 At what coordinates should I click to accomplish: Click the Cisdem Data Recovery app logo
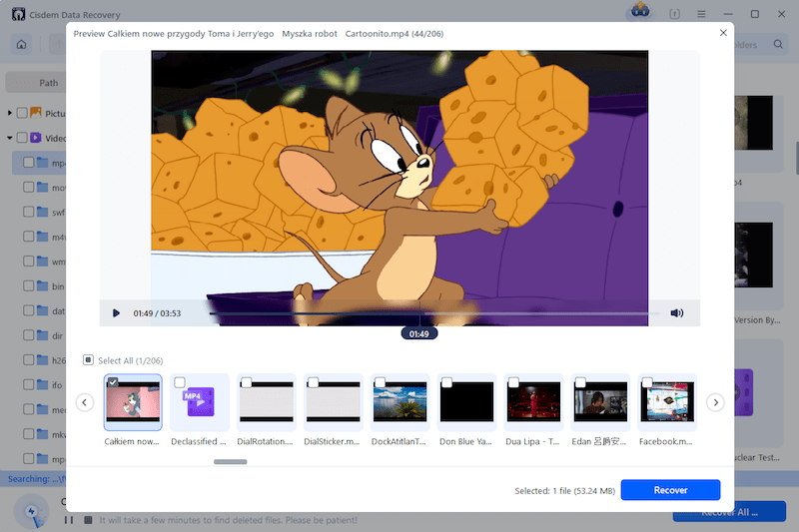[x=18, y=14]
